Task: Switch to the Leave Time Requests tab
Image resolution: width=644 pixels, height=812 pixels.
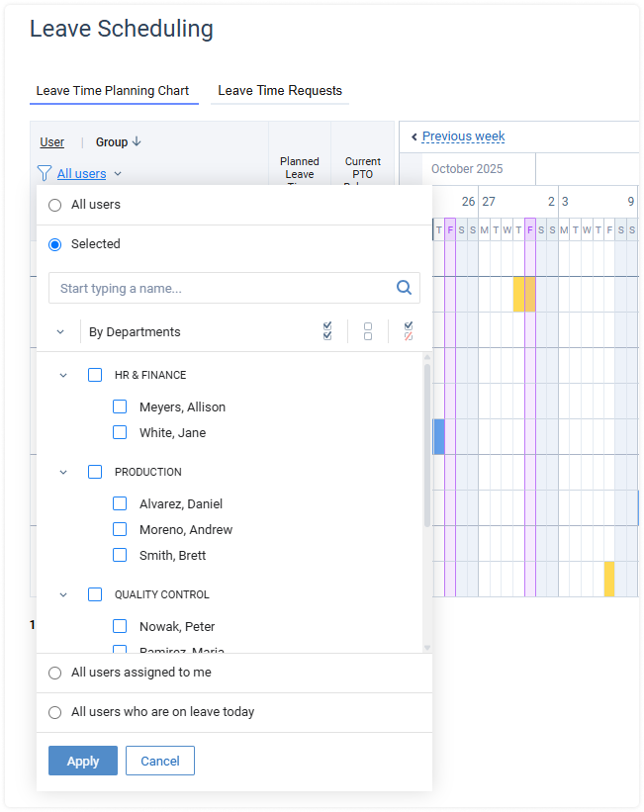Action: tap(280, 91)
